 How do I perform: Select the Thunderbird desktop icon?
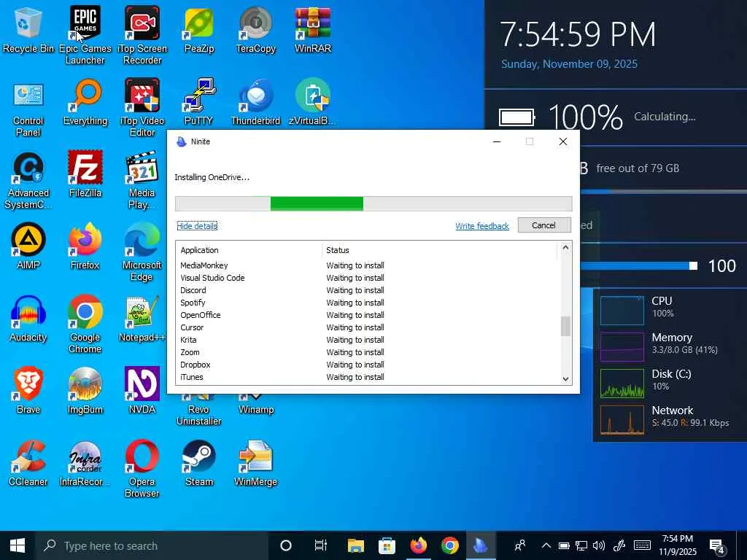pos(256,102)
